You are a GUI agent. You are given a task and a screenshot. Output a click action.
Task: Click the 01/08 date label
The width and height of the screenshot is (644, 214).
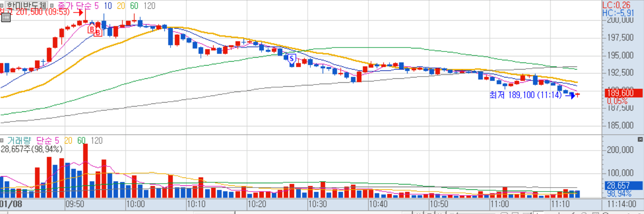[x=10, y=204]
